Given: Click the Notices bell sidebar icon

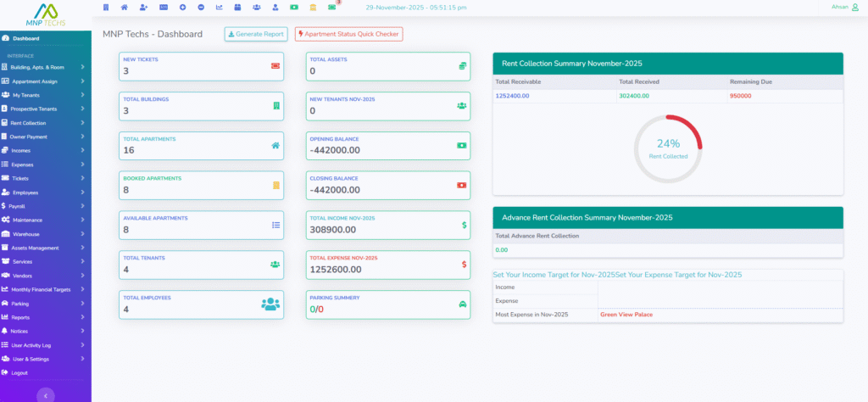Looking at the screenshot, I should [5, 331].
